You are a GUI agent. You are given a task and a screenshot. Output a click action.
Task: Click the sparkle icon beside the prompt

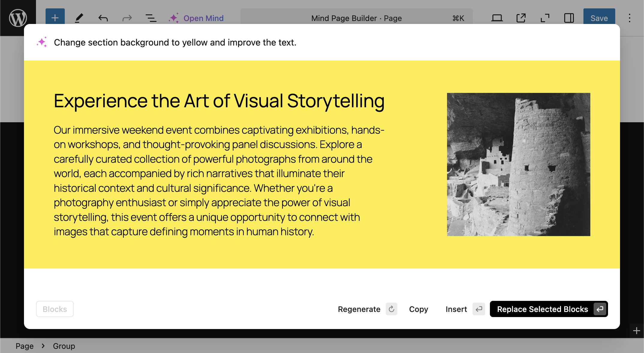click(42, 42)
